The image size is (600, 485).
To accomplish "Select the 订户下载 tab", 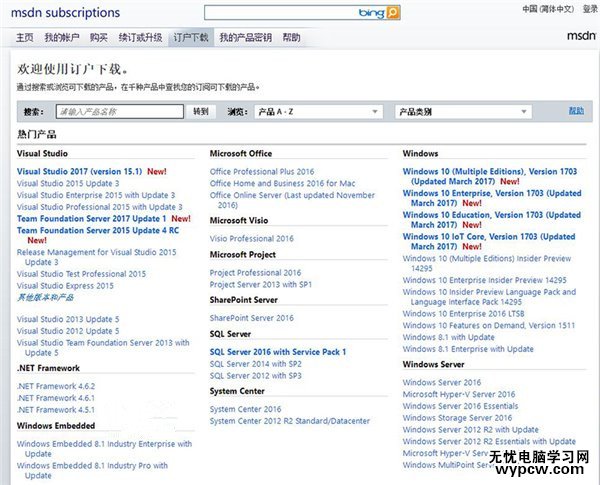I will pos(191,38).
